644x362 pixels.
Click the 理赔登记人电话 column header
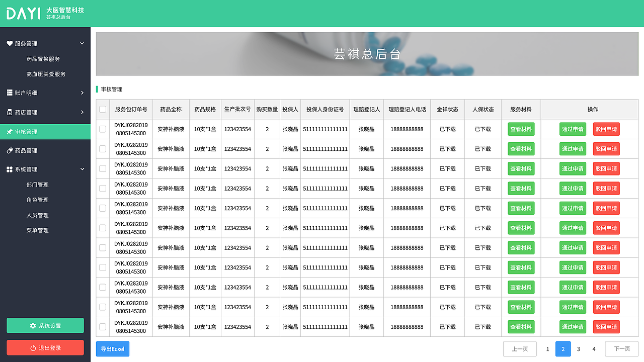pos(407,109)
